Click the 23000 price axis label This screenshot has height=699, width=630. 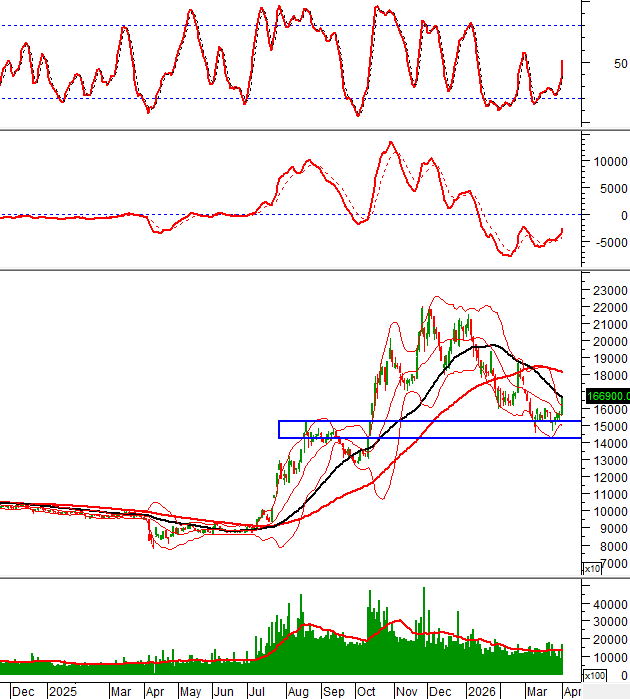pos(606,290)
